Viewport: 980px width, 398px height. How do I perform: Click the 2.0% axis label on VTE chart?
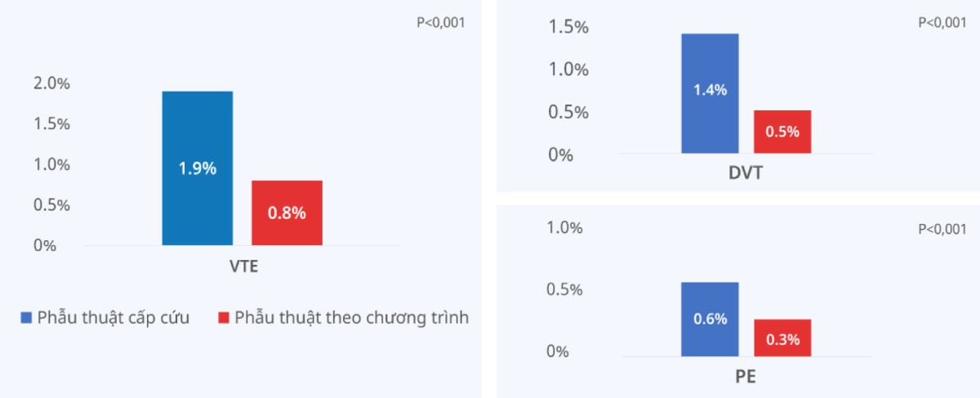(51, 83)
